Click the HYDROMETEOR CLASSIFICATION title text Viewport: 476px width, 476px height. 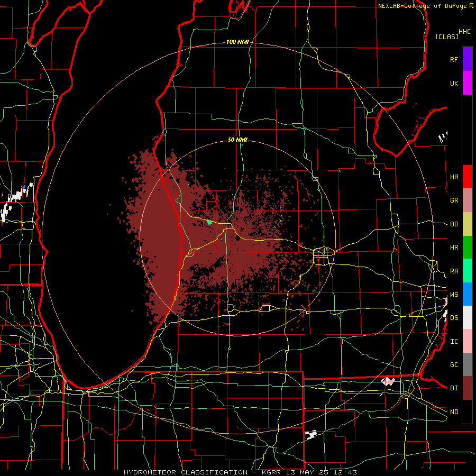(x=186, y=472)
